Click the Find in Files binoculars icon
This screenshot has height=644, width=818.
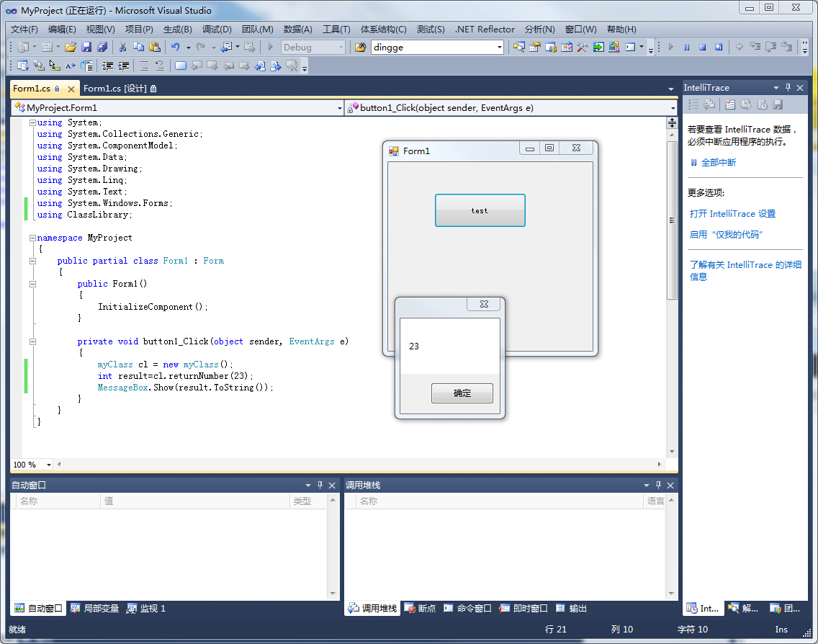(x=359, y=47)
